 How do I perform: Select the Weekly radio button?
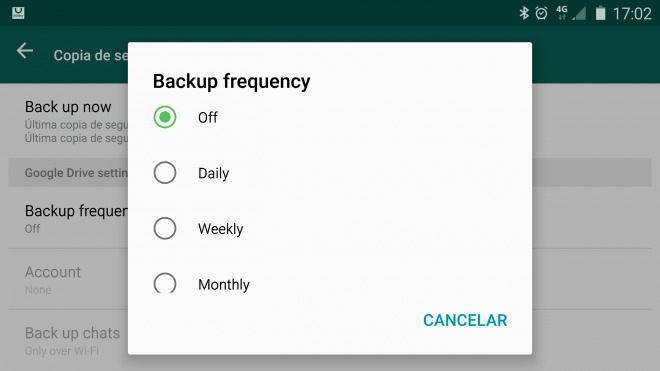coord(165,228)
